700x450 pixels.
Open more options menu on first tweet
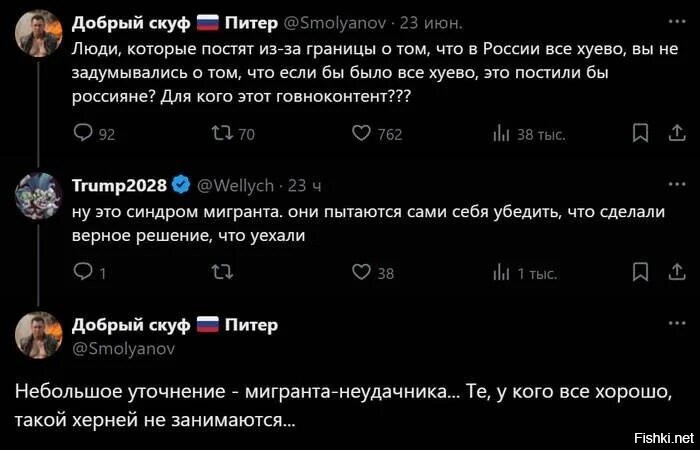[x=676, y=23]
